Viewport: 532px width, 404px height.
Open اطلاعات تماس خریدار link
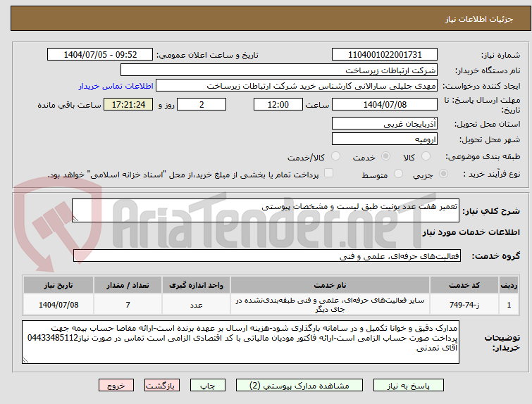(116, 86)
